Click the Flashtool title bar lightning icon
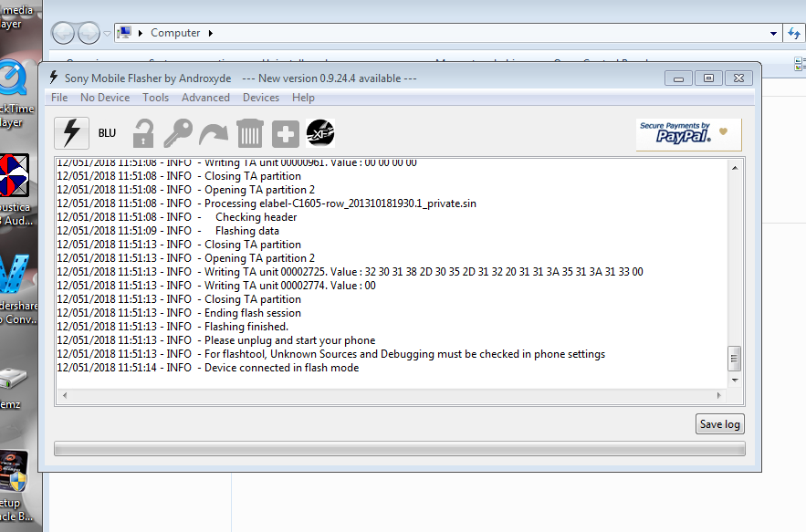Viewport: 806px width, 532px height. click(x=54, y=78)
